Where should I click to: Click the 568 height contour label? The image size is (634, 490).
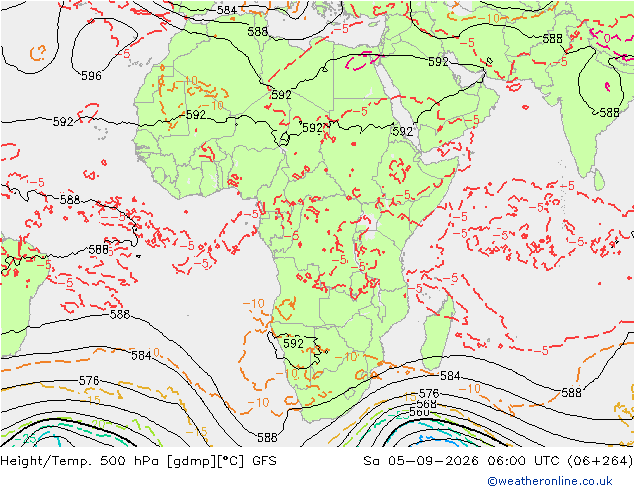[426, 403]
